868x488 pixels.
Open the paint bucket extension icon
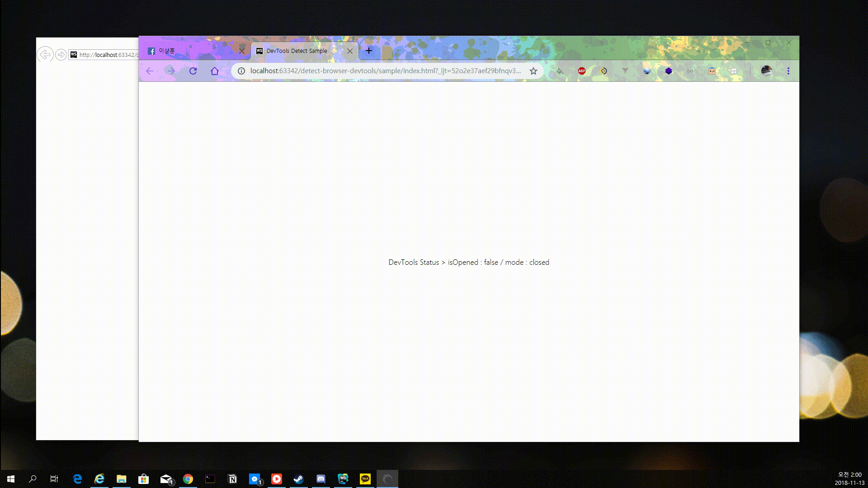[560, 71]
